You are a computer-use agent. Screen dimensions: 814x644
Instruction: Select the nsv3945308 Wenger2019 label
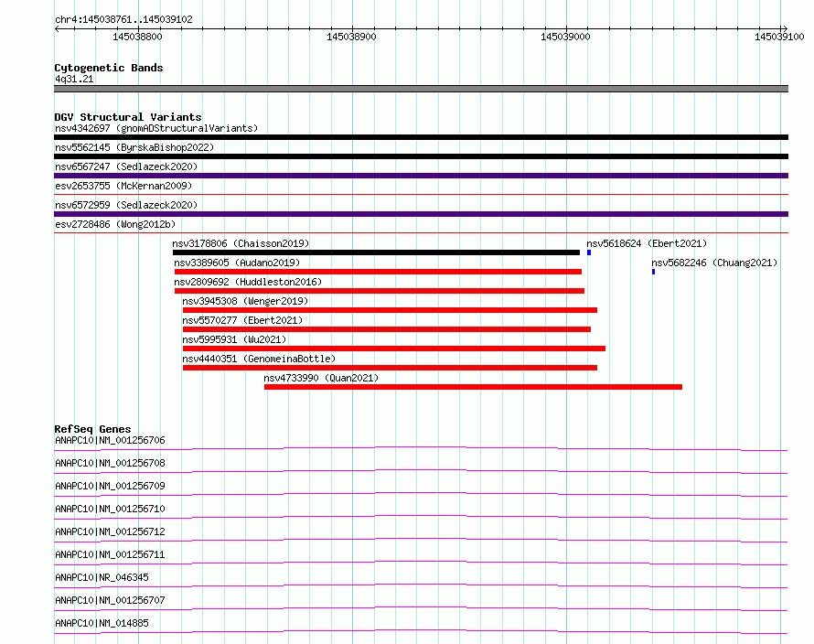pos(245,301)
